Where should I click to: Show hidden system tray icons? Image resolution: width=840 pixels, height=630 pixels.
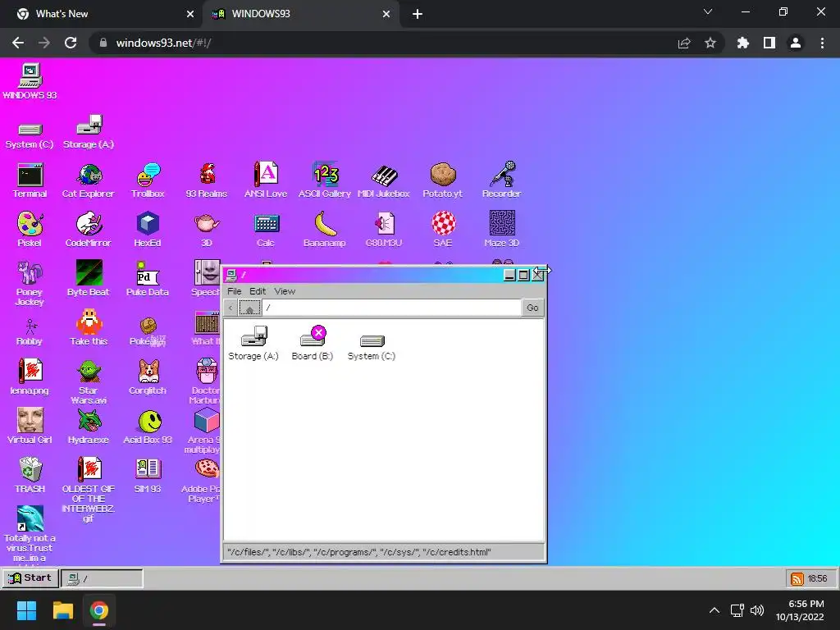(x=714, y=610)
